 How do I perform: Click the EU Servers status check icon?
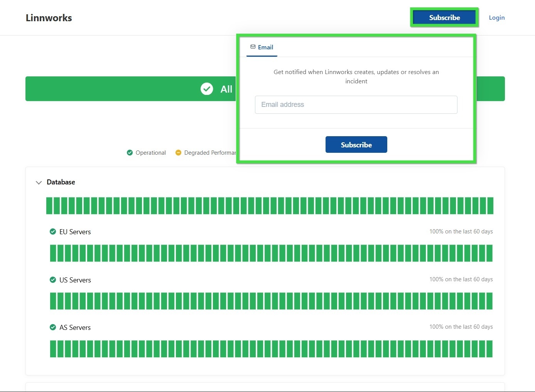coord(53,231)
